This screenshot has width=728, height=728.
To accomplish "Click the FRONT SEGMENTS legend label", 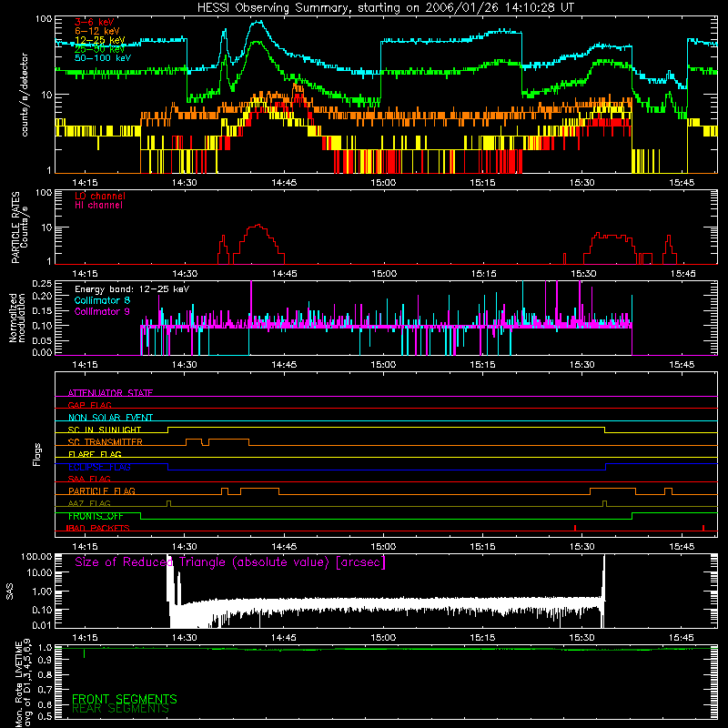I will point(125,699).
